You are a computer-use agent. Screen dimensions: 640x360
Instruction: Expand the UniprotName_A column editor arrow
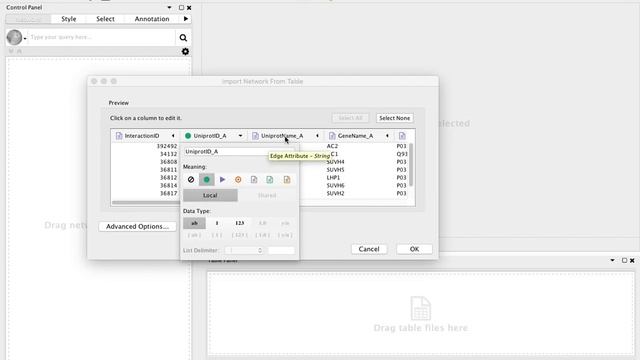pos(317,136)
